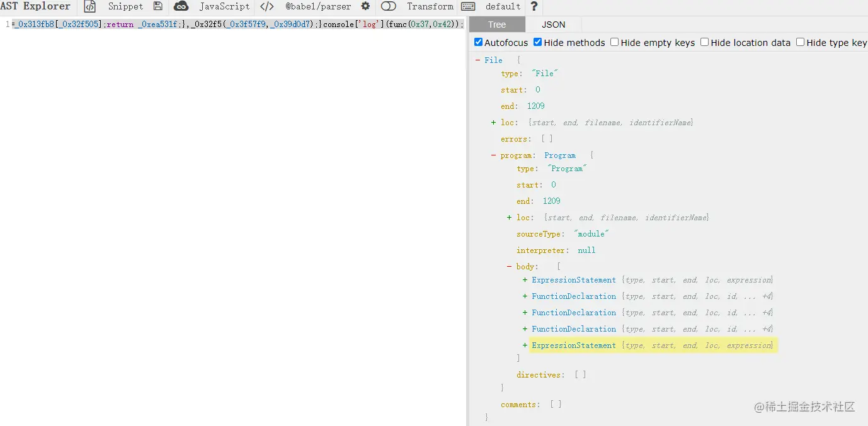Screen dimensions: 868x426
Task: Click the Program type label
Action: (560, 155)
